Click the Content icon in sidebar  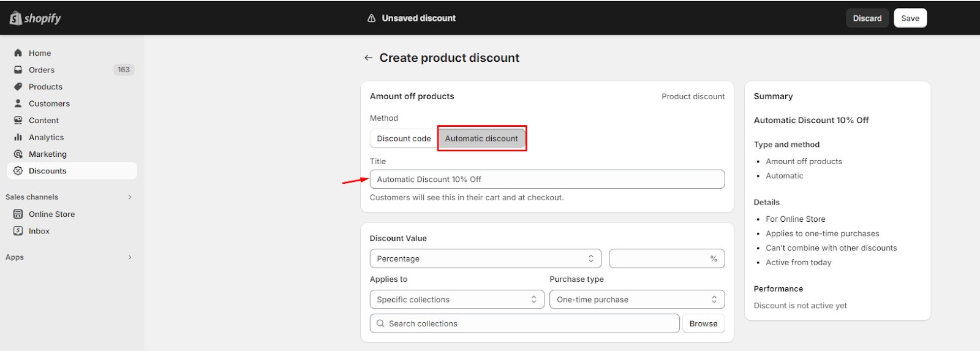click(18, 120)
